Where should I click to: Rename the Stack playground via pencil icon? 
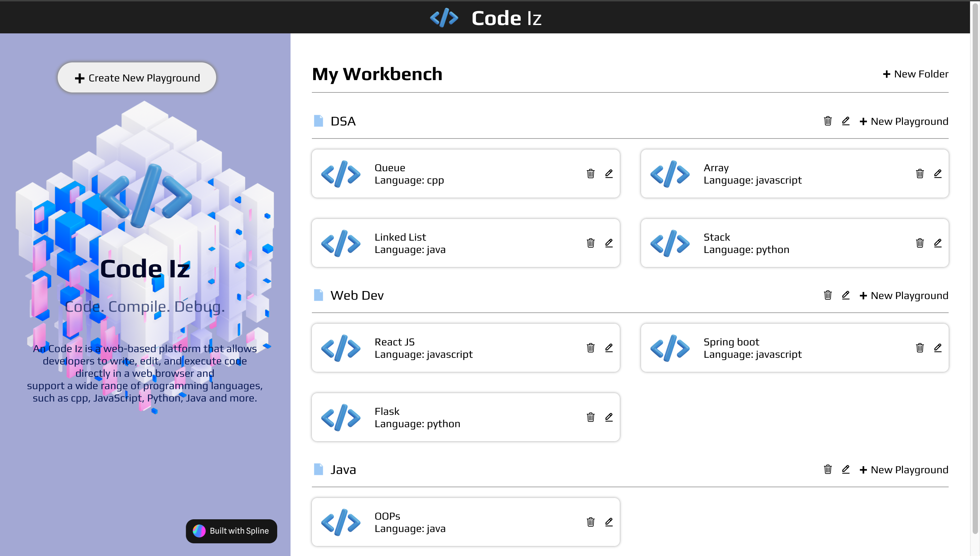(938, 243)
